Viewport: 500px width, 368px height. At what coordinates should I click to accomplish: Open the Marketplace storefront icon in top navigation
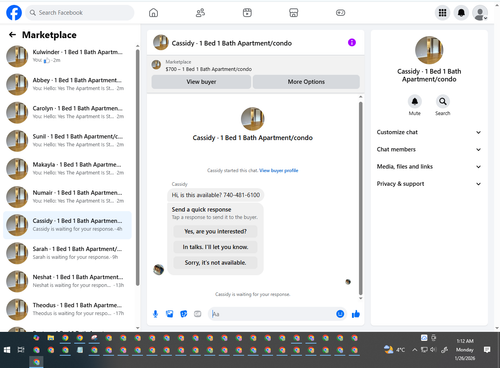coord(294,13)
